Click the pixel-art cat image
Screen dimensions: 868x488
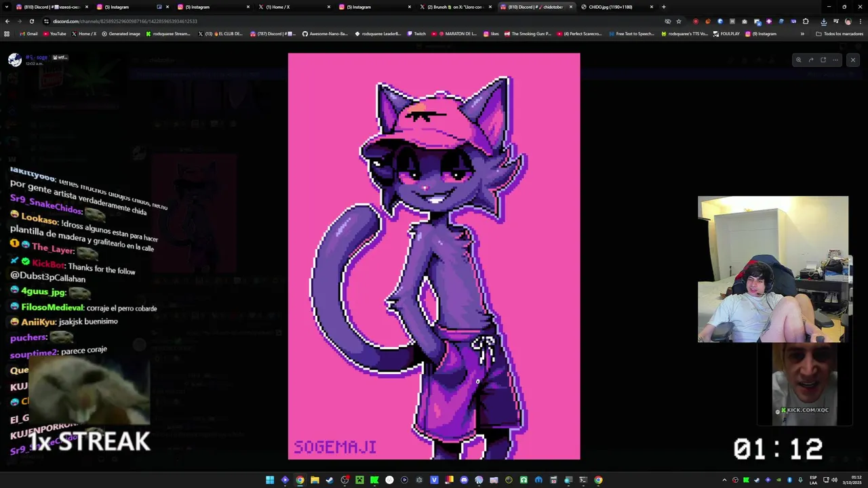pyautogui.click(x=434, y=256)
